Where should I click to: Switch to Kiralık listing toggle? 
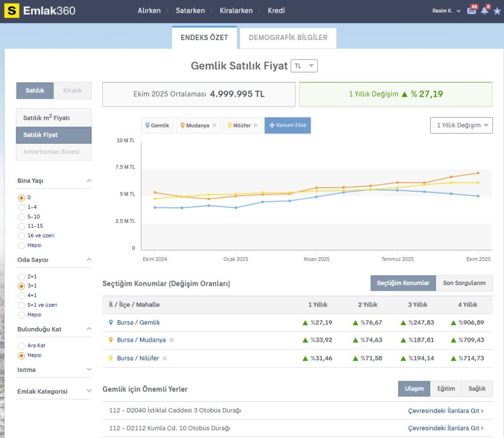click(x=72, y=90)
